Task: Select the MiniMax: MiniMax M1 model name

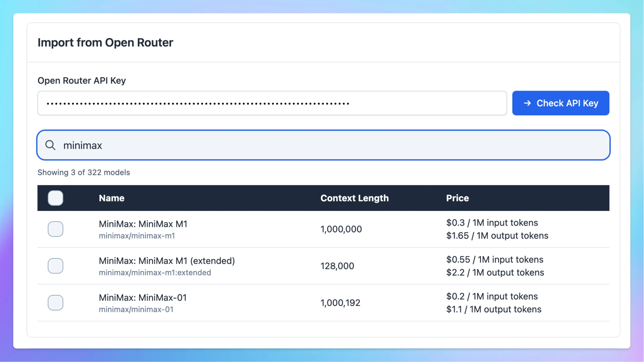Action: 143,224
